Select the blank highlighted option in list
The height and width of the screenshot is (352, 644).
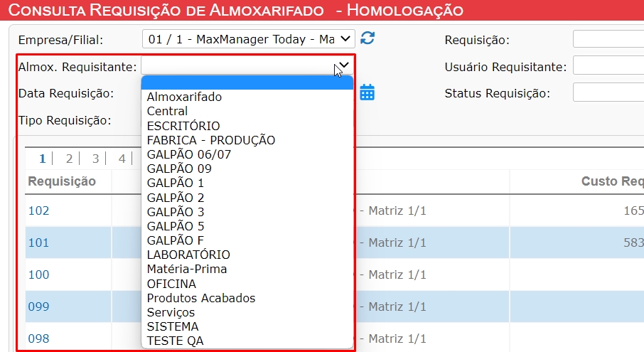[x=247, y=82]
